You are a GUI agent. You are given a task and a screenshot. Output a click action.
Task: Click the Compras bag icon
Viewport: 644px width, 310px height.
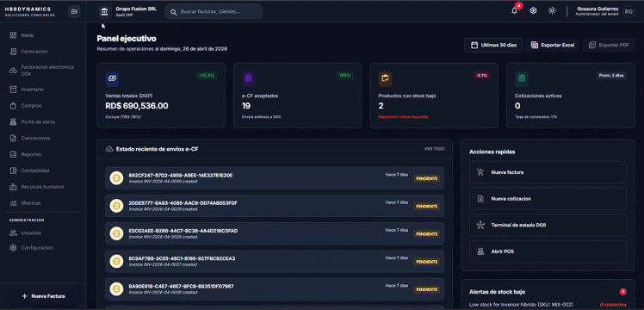click(13, 106)
